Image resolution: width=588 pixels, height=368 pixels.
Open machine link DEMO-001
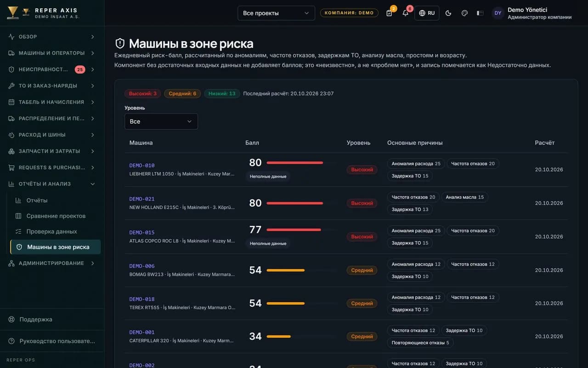[x=142, y=332]
